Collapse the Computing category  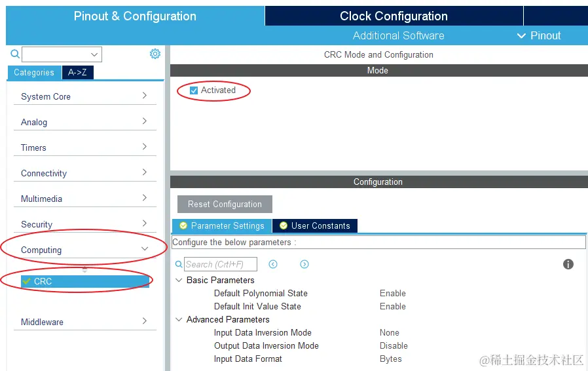[84, 250]
